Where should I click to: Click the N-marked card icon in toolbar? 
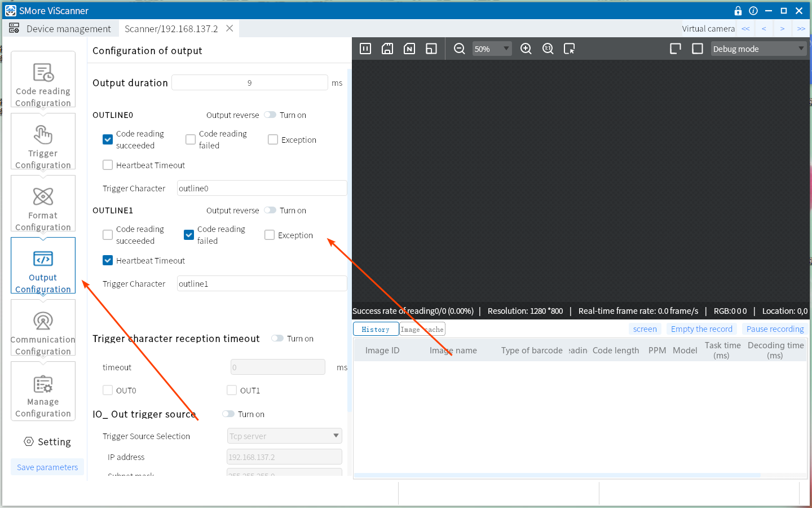pos(409,49)
